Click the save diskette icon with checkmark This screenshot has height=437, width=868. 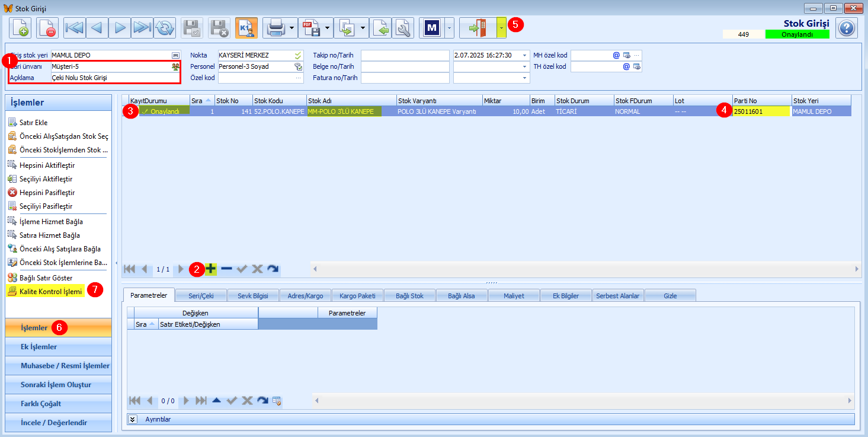[x=192, y=28]
